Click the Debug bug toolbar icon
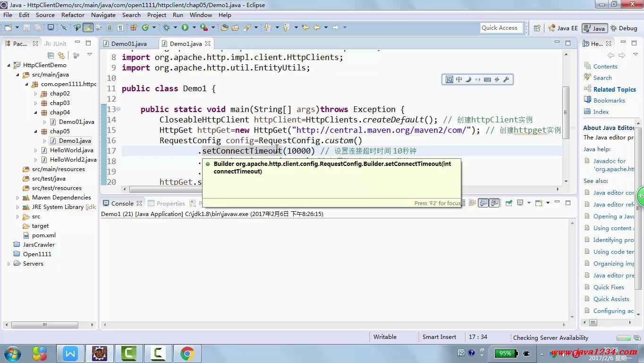The height and width of the screenshot is (363, 644). (x=166, y=27)
